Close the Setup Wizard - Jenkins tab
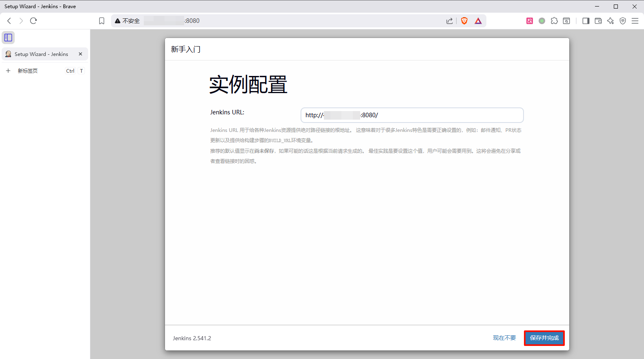 pos(80,54)
